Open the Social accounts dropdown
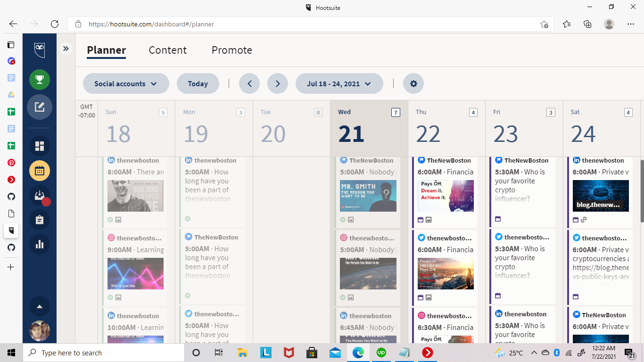This screenshot has height=362, width=644. (x=126, y=83)
